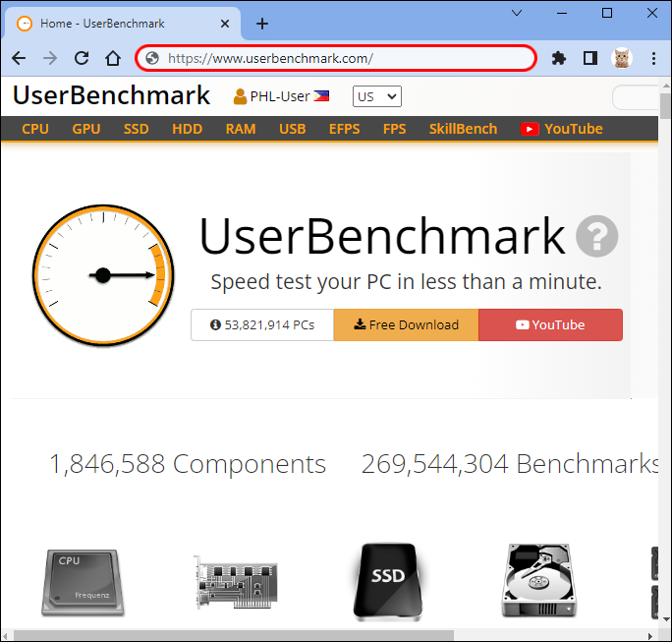The width and height of the screenshot is (672, 642).
Task: Click the vertical scrollbar down arrow
Action: (x=665, y=619)
